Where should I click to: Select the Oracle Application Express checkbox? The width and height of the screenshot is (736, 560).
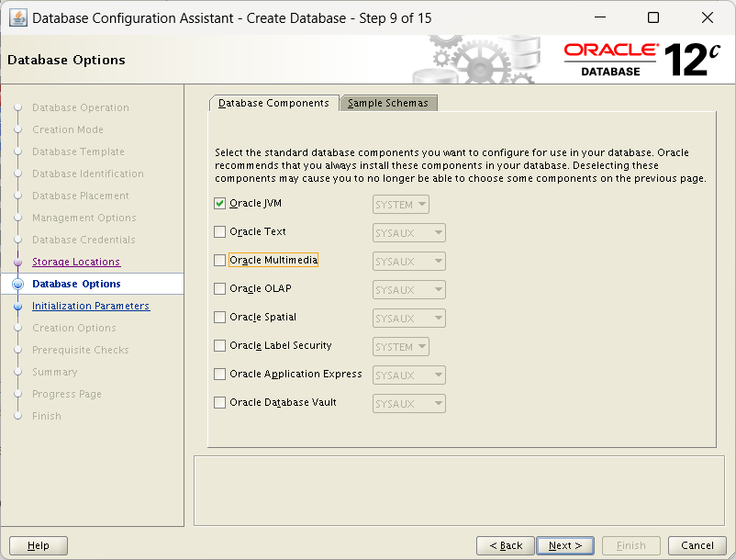[x=219, y=375]
